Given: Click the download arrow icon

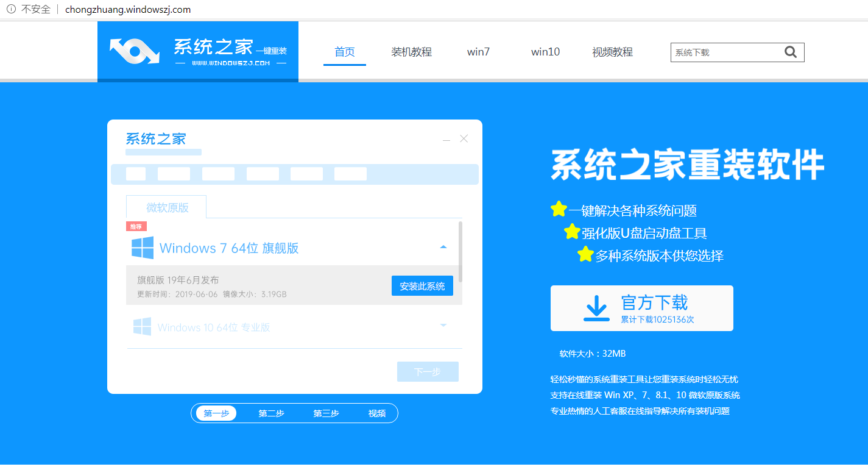Looking at the screenshot, I should (x=596, y=309).
